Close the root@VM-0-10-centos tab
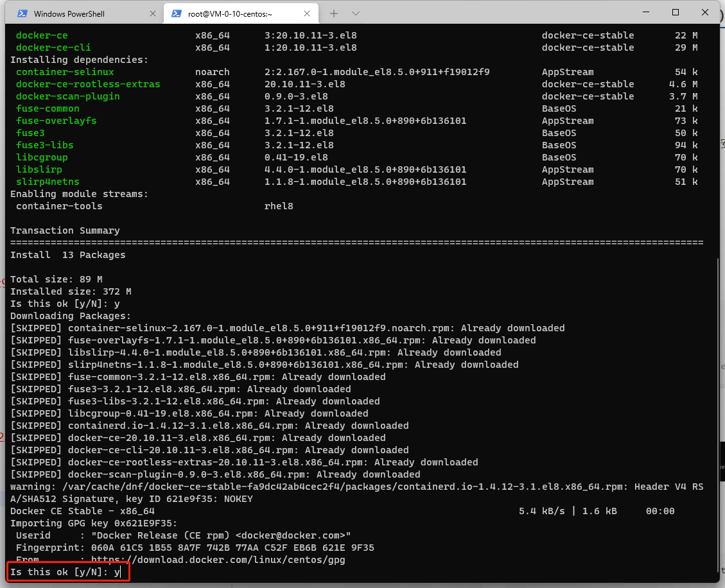 pos(306,14)
